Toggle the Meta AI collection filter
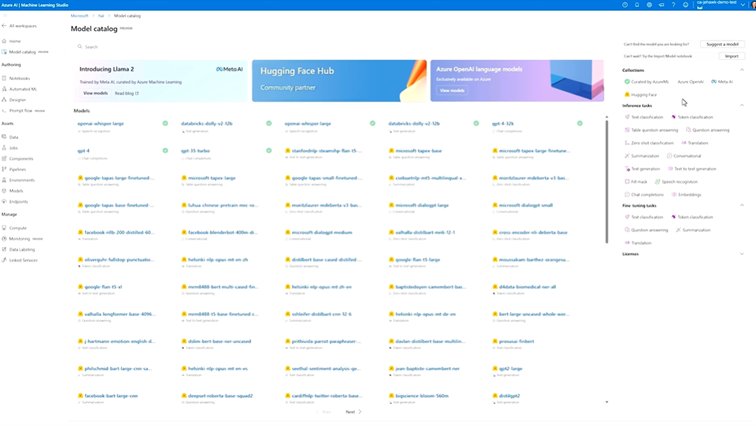 pyautogui.click(x=722, y=82)
